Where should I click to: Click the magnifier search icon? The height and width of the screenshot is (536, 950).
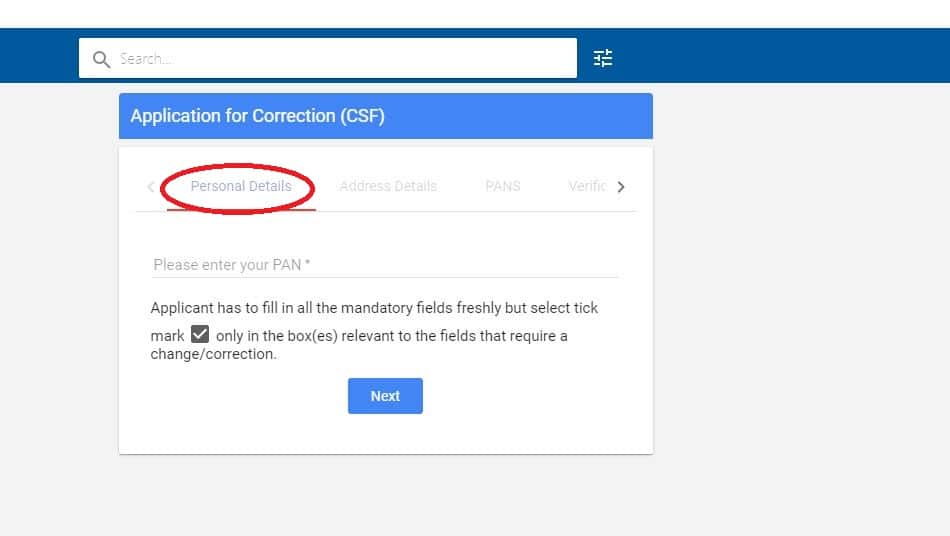coord(100,59)
